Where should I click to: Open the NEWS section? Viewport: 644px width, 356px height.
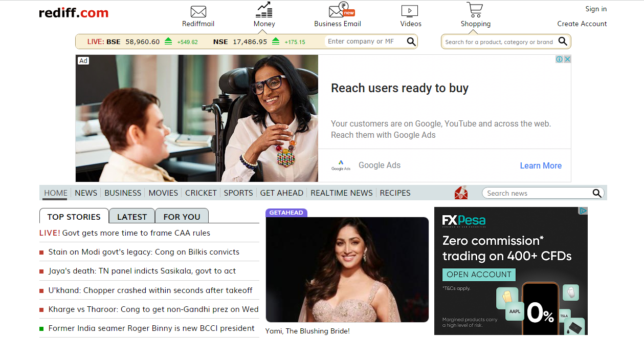pos(86,193)
